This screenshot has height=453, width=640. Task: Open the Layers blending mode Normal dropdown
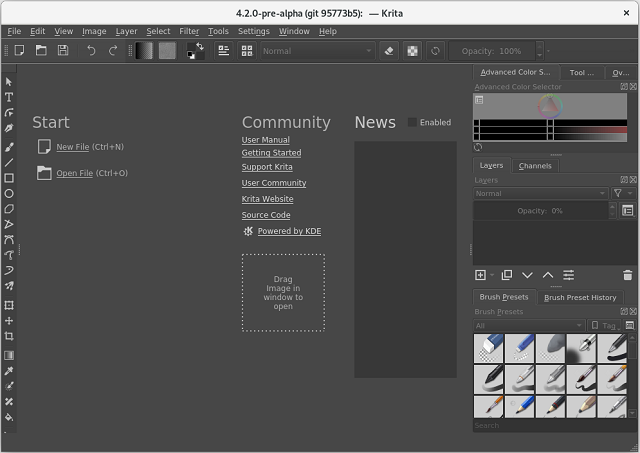tap(540, 193)
